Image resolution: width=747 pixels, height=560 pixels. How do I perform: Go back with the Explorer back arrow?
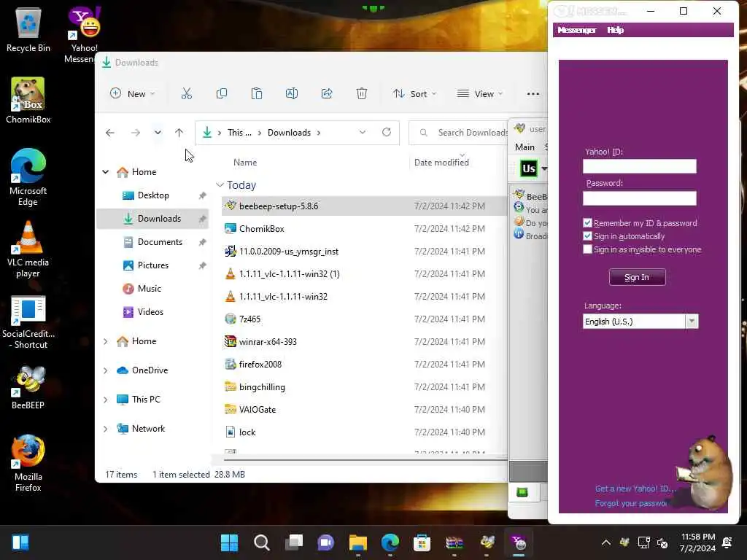[110, 133]
